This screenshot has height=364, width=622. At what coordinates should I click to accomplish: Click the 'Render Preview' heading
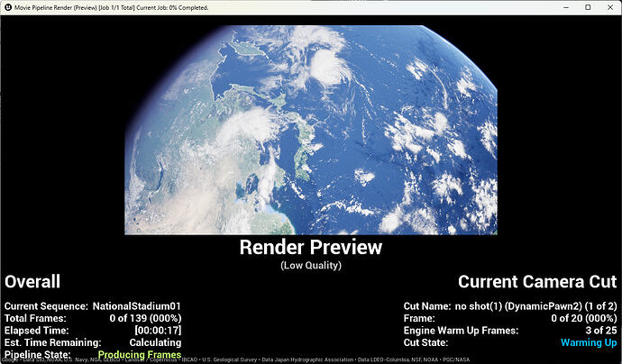coord(311,247)
